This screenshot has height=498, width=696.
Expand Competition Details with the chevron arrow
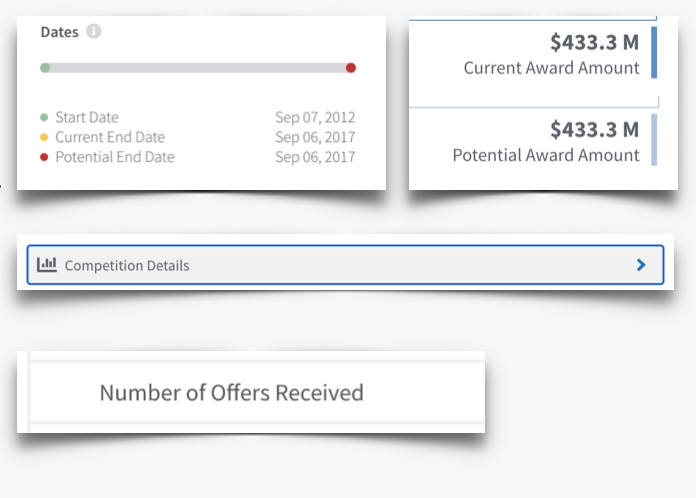pyautogui.click(x=641, y=265)
